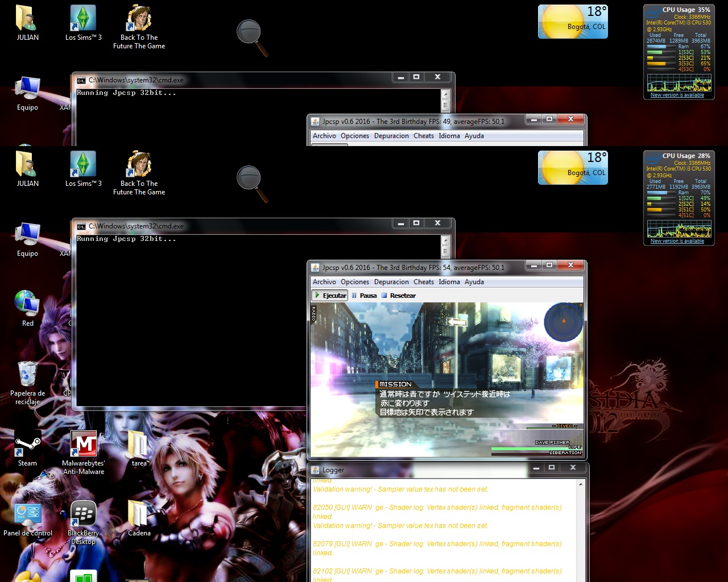
Task: Open Depuracion menu in the Jpcsp FPS: 54 window
Action: pos(391,282)
